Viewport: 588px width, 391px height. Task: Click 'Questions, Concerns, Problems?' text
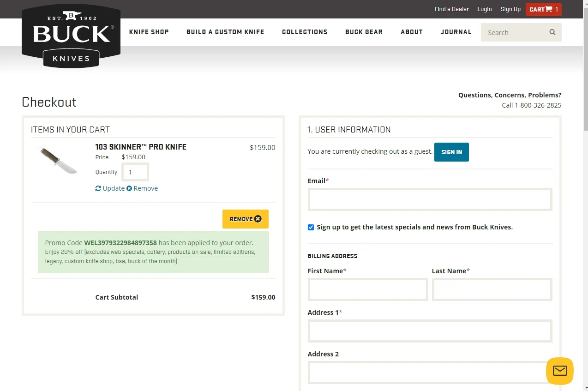[510, 95]
